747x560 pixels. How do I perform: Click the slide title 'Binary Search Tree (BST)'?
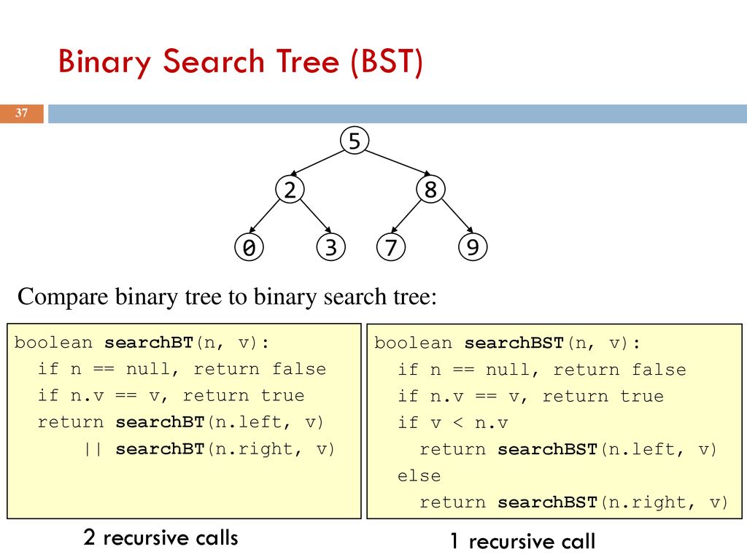241,62
